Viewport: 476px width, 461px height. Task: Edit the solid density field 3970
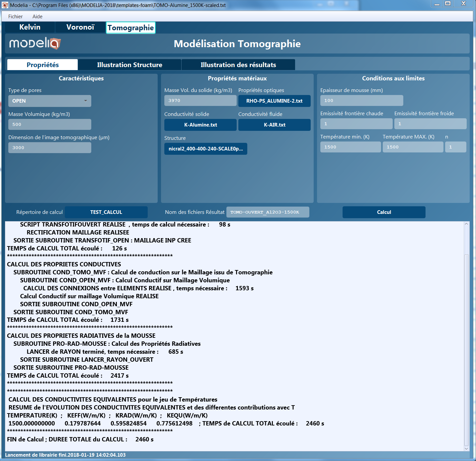(200, 101)
